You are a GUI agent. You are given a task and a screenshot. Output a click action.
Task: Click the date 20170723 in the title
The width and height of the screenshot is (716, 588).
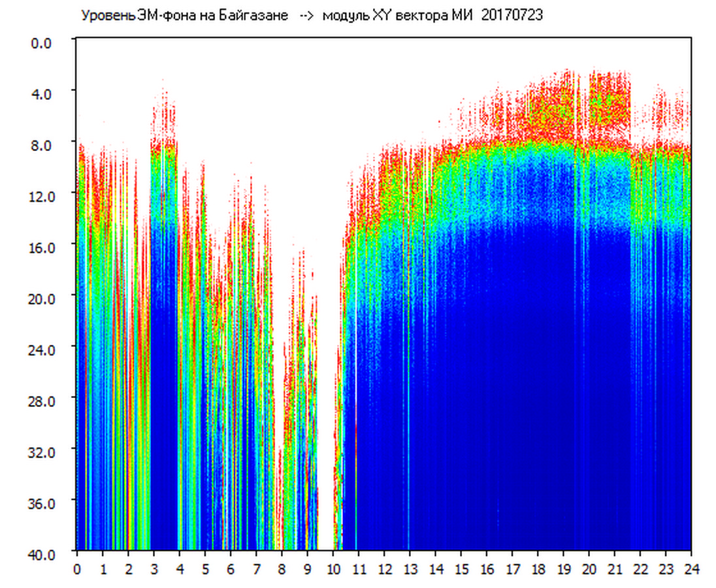512,16
